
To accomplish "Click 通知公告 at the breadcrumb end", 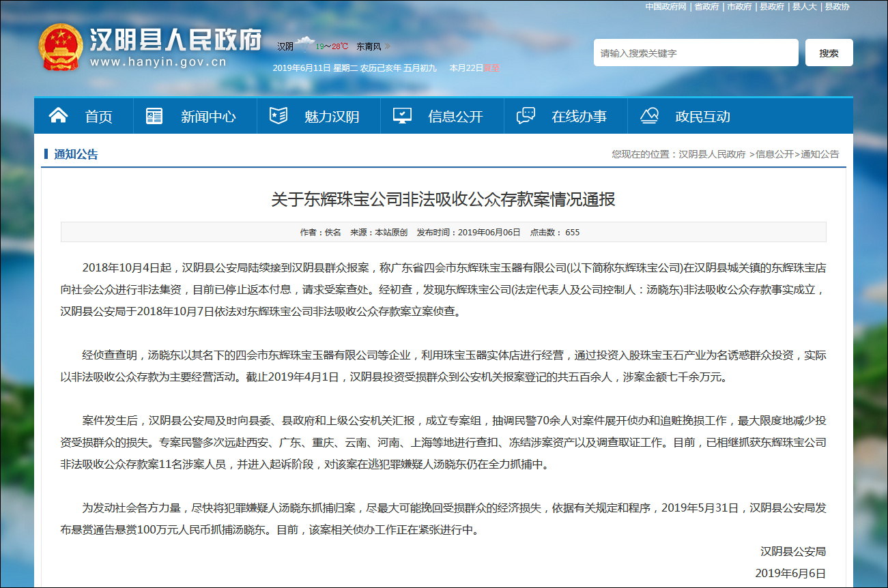I will 820,154.
